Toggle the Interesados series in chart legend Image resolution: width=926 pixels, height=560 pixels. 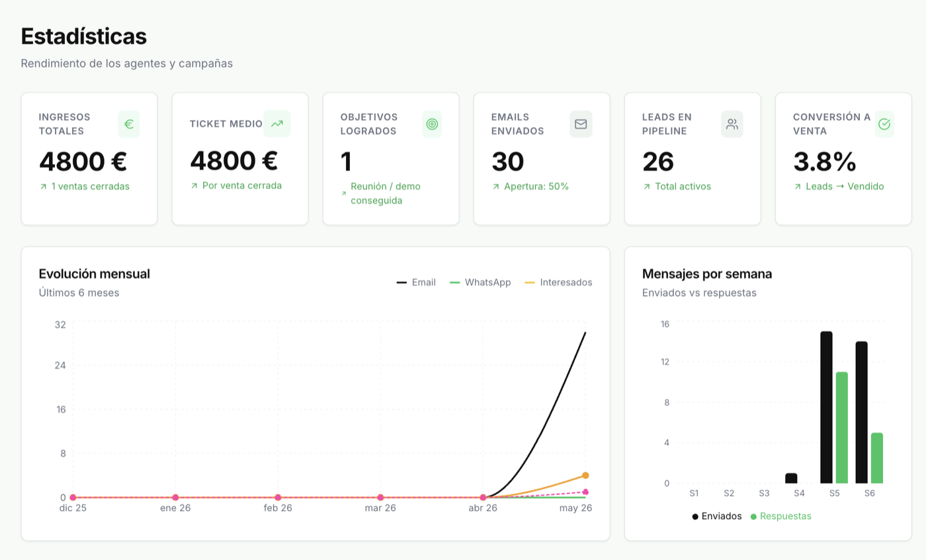pos(558,282)
